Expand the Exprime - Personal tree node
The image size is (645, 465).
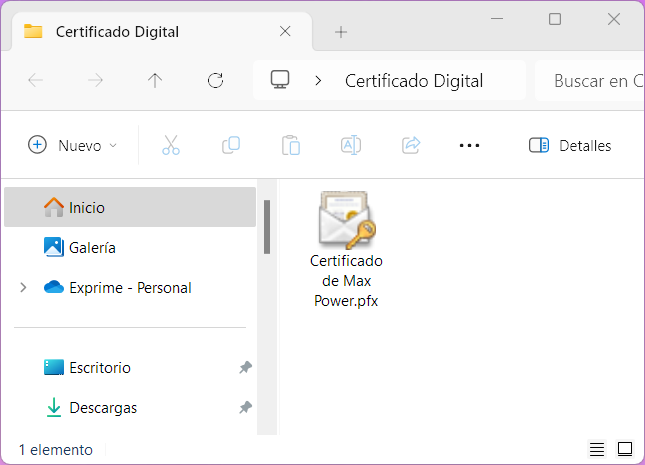pyautogui.click(x=23, y=288)
